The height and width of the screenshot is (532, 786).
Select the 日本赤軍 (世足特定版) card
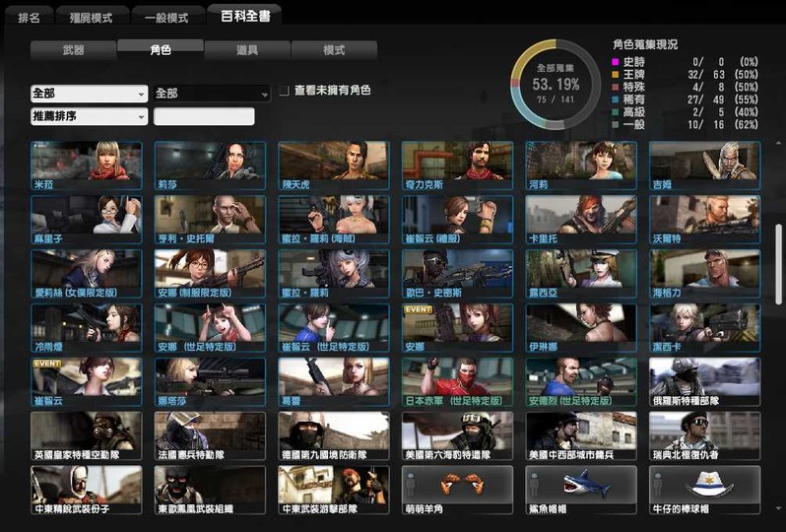point(458,382)
